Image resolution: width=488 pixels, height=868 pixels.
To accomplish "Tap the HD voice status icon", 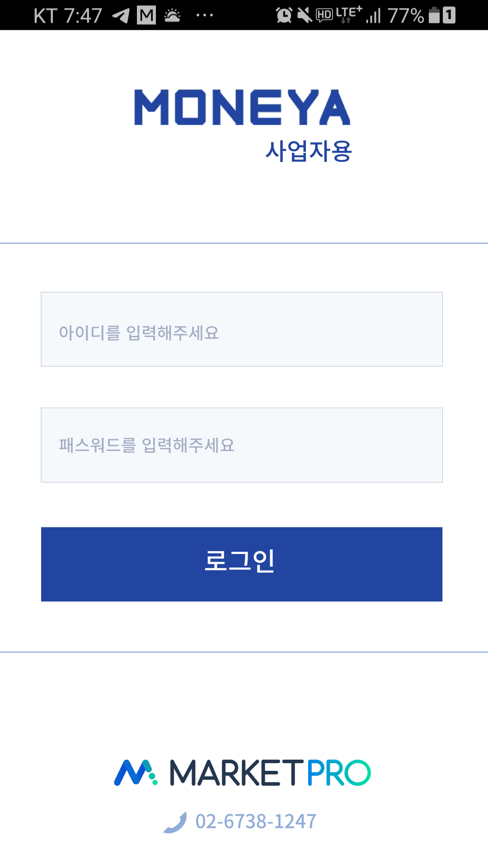I will point(324,15).
